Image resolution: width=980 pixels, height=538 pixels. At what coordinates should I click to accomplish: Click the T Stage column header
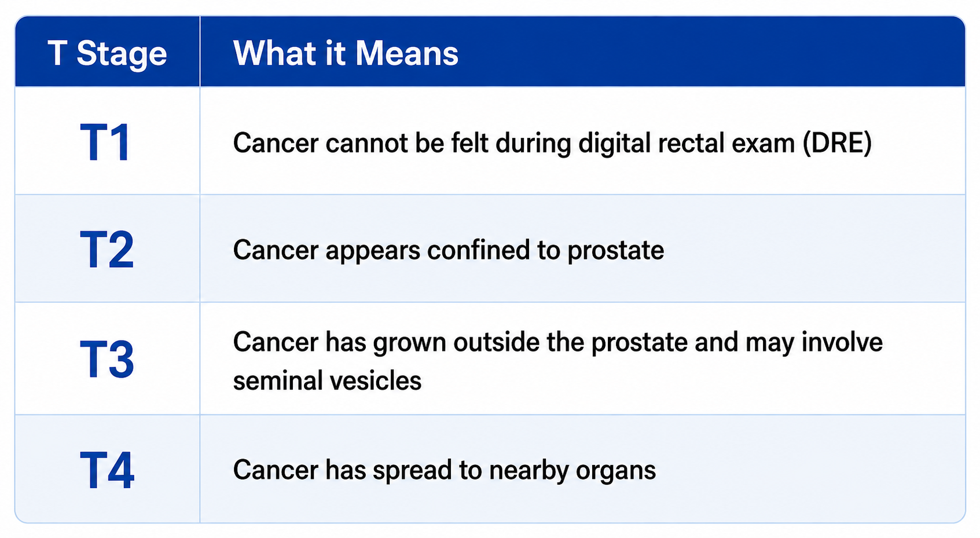click(x=107, y=53)
